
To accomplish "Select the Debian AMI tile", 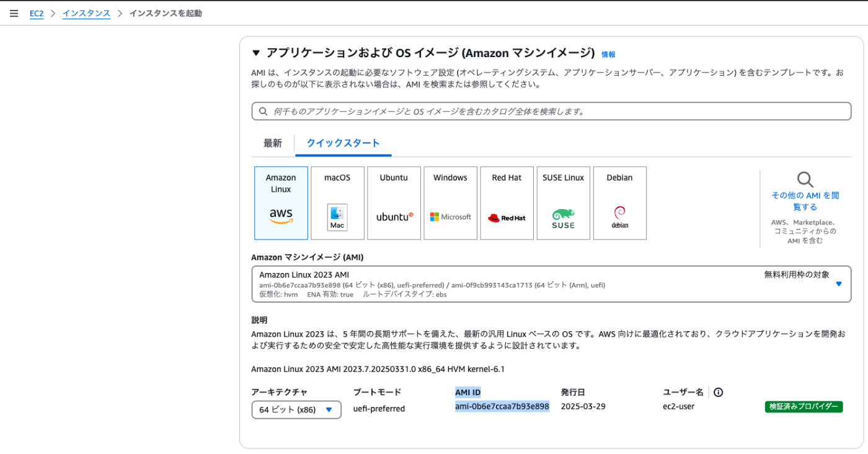I will 619,203.
